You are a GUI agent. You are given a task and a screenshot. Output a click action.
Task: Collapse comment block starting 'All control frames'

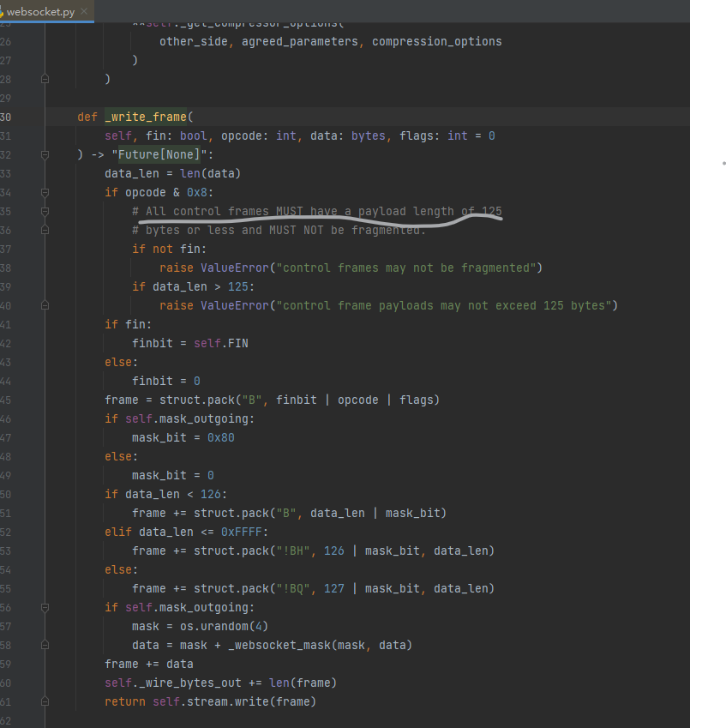45,211
